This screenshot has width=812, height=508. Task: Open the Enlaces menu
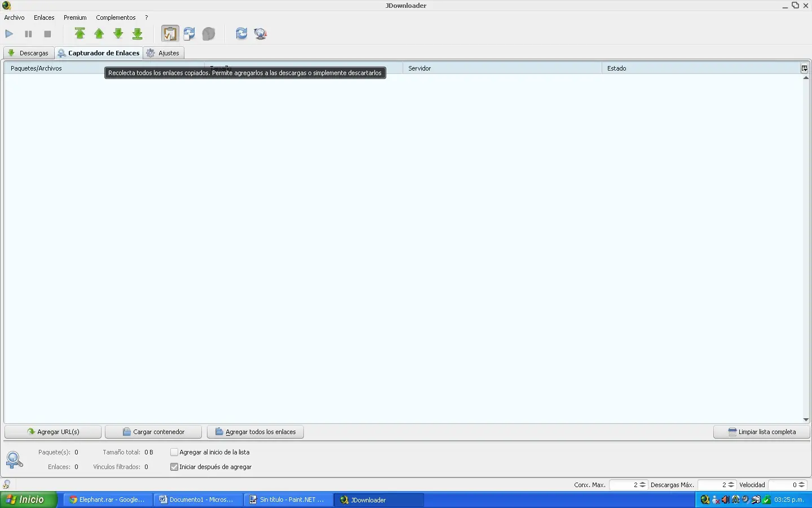click(44, 17)
